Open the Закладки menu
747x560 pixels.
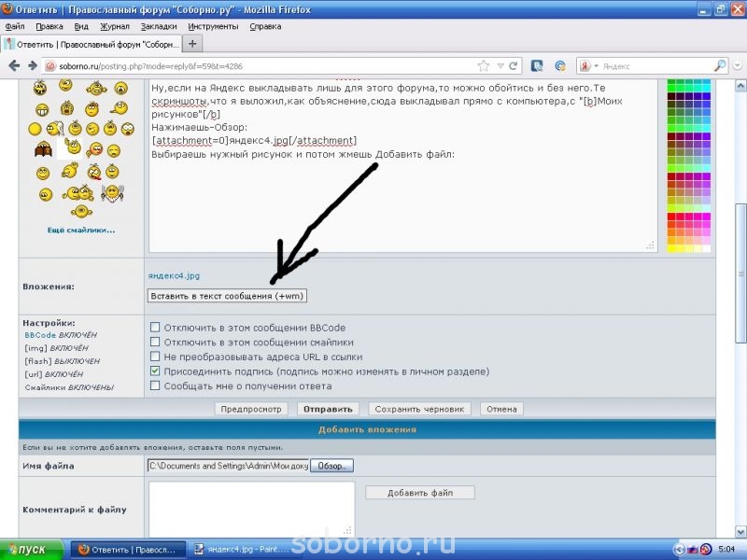[x=158, y=26]
